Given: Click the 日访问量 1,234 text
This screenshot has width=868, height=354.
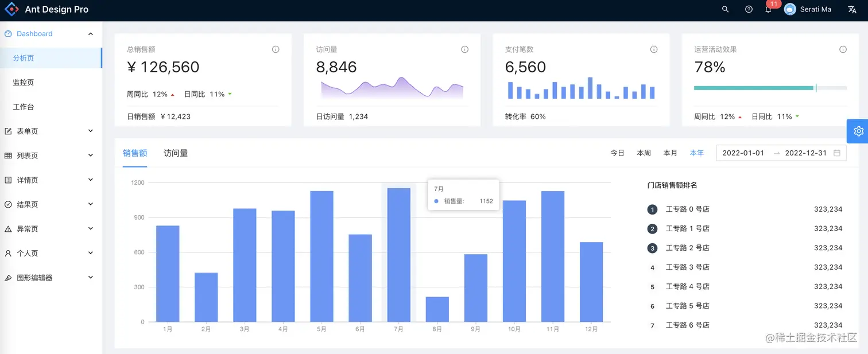Looking at the screenshot, I should pos(342,116).
